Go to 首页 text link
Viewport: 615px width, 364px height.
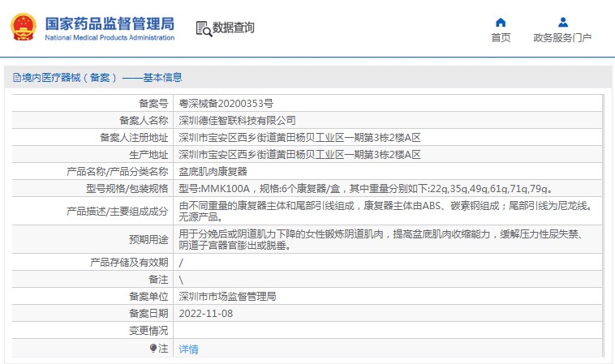point(501,37)
